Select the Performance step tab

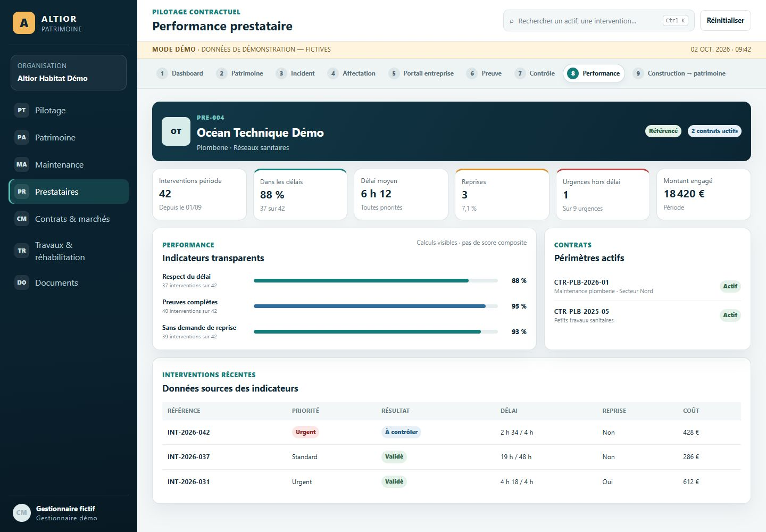(x=594, y=73)
